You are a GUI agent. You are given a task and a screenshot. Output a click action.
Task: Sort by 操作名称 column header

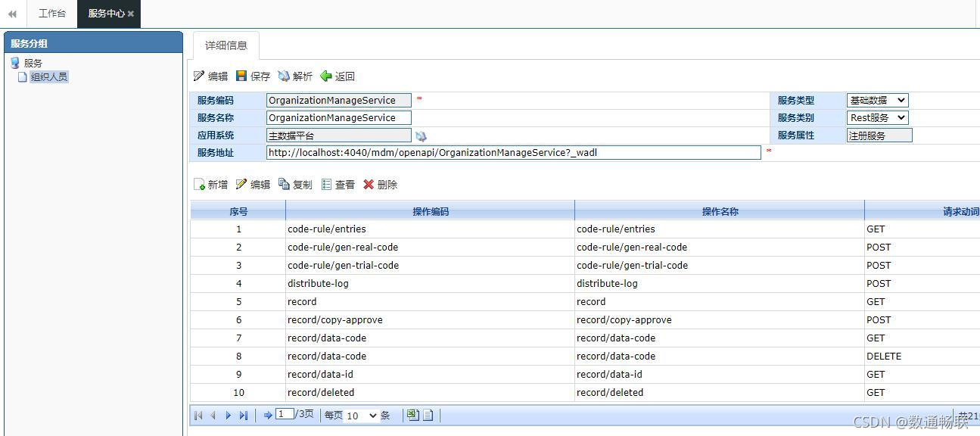(720, 211)
